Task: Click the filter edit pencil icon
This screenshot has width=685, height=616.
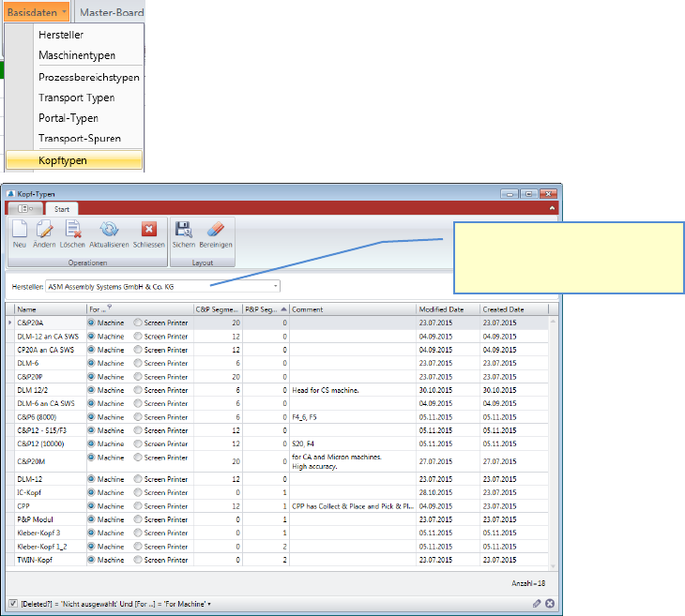Action: (x=537, y=603)
